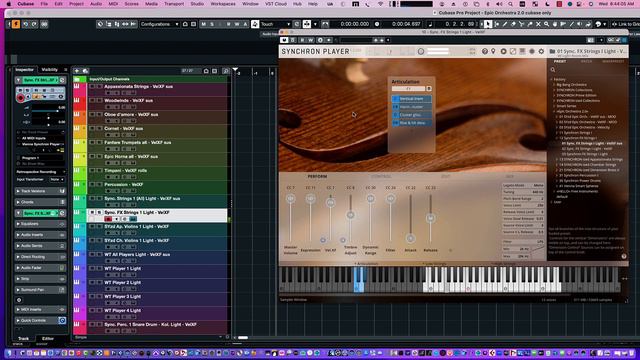Open the Apple menu
640x360 pixels.
9,4
